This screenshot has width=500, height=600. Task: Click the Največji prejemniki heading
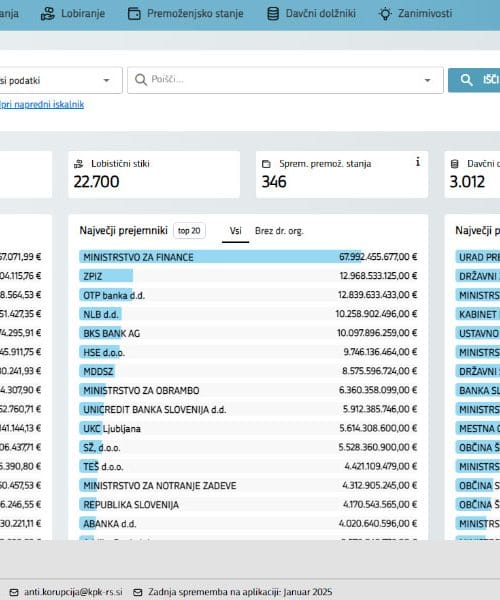[x=124, y=231]
